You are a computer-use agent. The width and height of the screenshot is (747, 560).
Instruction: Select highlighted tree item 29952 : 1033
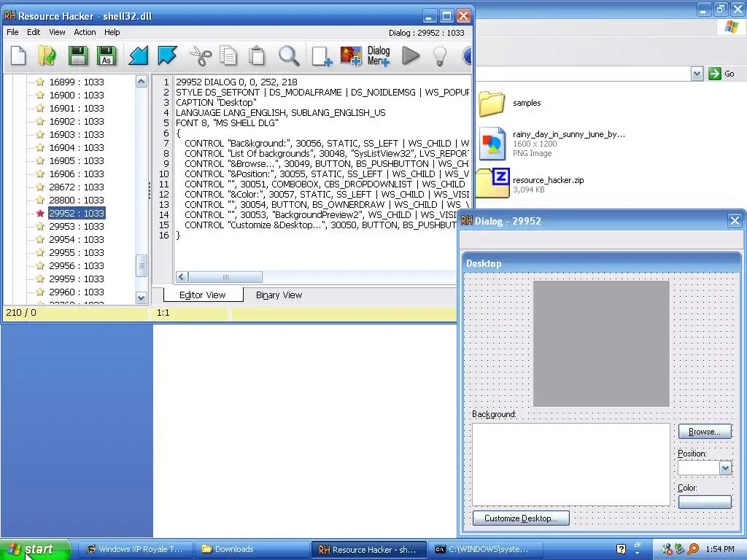pyautogui.click(x=76, y=214)
